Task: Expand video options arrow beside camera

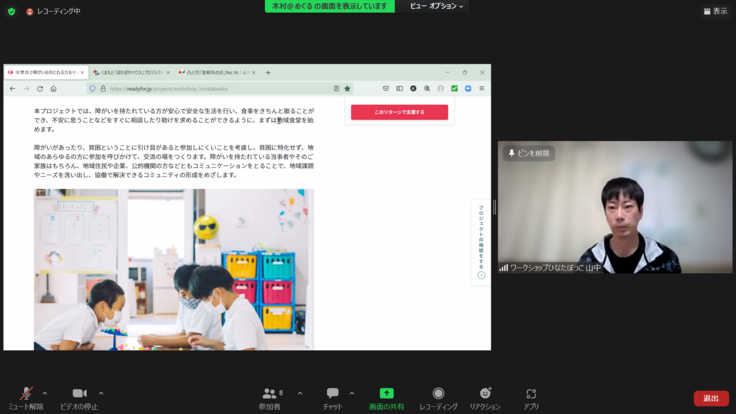Action: 101,393
